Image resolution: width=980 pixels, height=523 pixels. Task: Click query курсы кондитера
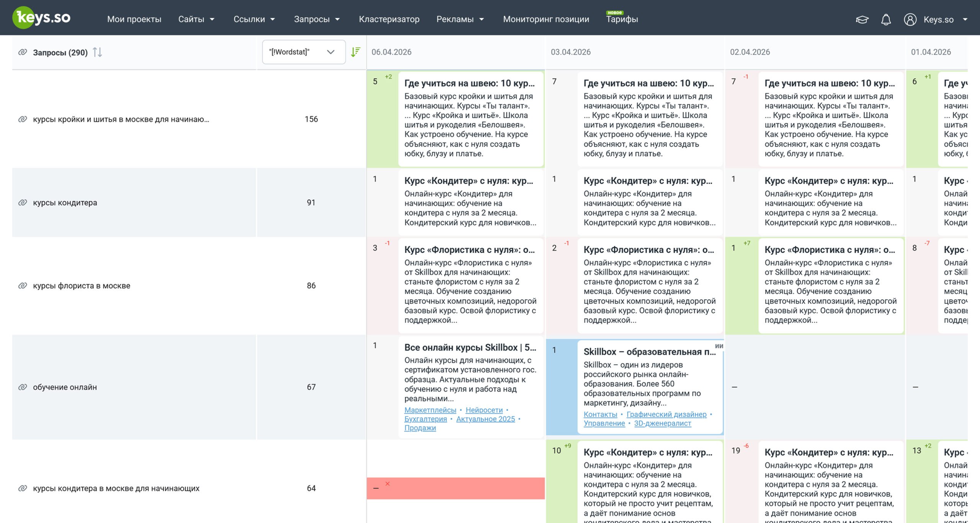(65, 202)
